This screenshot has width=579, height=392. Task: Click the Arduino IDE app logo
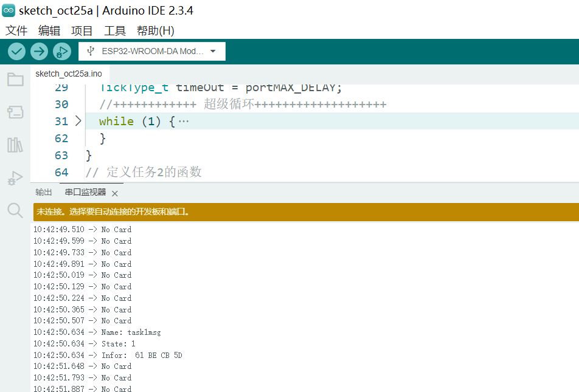[x=9, y=10]
